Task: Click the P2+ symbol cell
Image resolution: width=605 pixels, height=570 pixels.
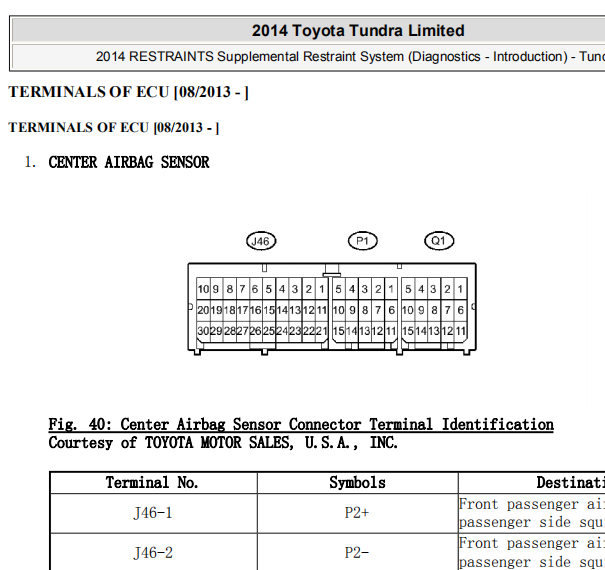Action: [357, 513]
